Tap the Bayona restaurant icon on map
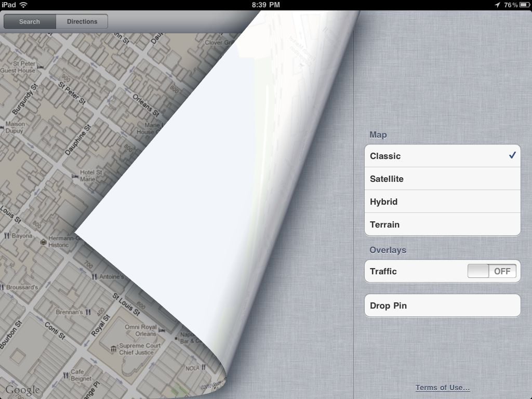The height and width of the screenshot is (399, 532). (x=6, y=235)
